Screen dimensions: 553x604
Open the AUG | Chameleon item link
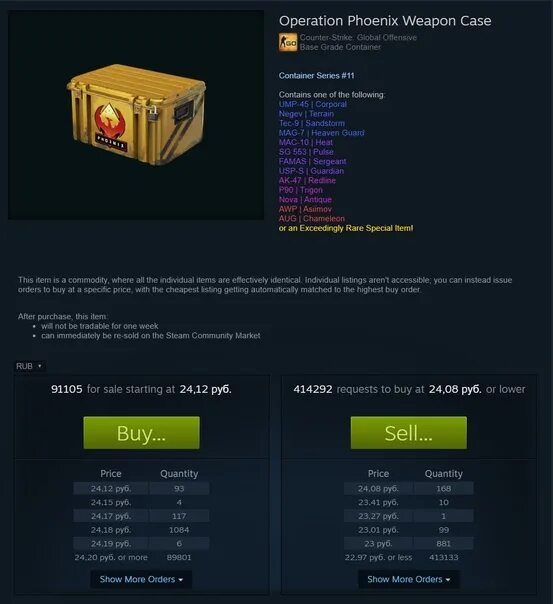pyautogui.click(x=312, y=219)
